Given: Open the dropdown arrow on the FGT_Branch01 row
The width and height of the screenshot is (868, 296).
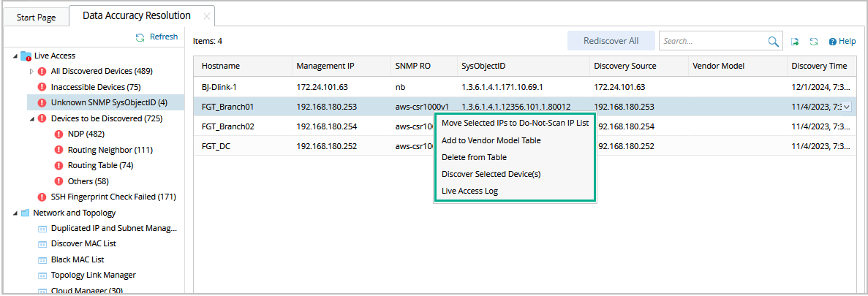Looking at the screenshot, I should (x=847, y=107).
